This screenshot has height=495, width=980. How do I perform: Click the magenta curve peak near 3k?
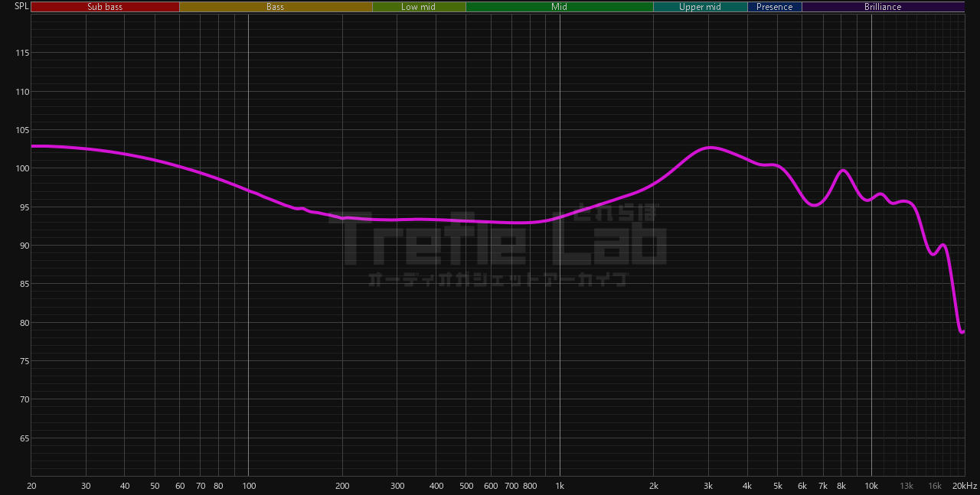point(710,147)
